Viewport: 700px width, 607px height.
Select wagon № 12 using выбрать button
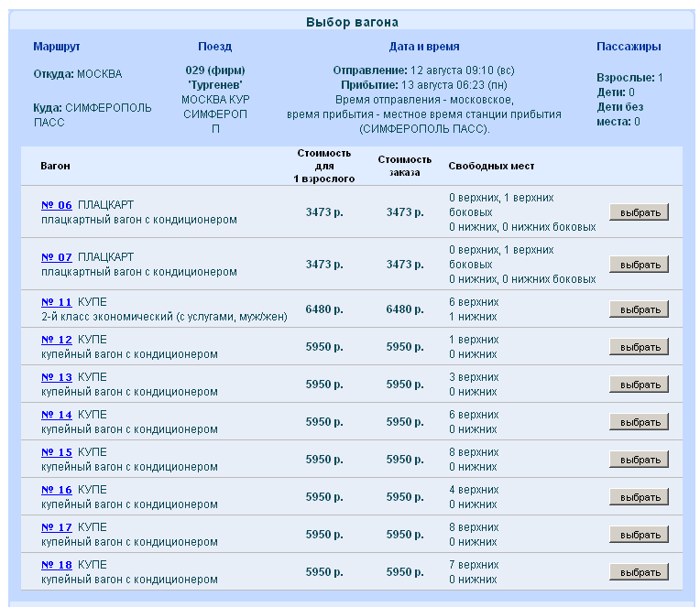point(639,347)
